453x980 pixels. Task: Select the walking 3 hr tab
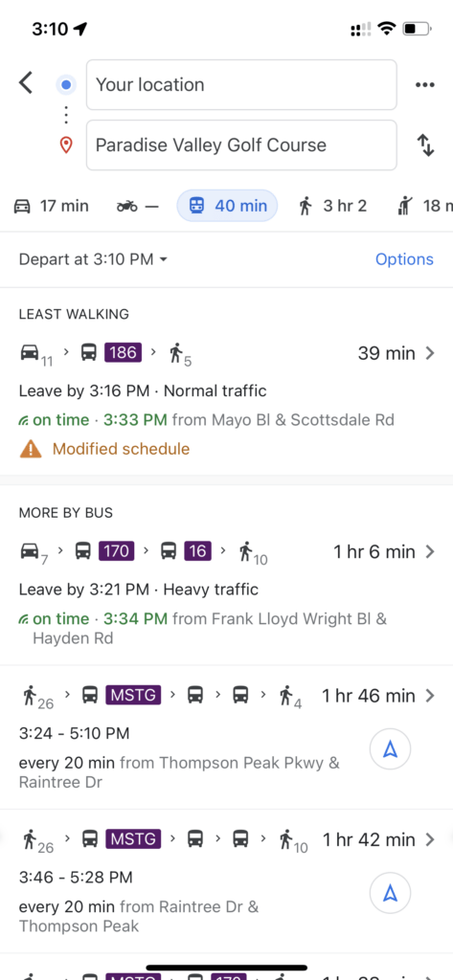[333, 206]
